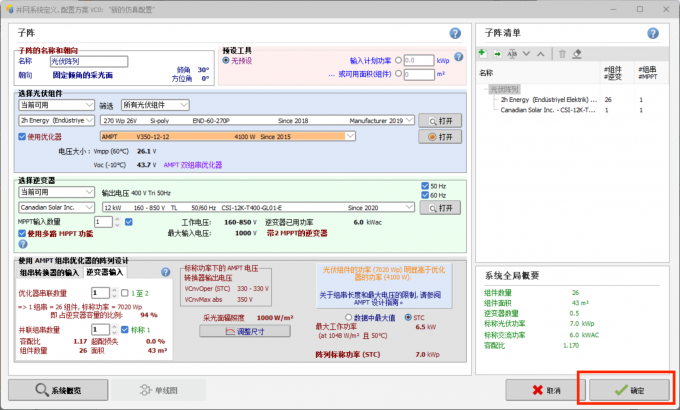Toggle the 1至2 optimizer series checkbox

point(125,293)
